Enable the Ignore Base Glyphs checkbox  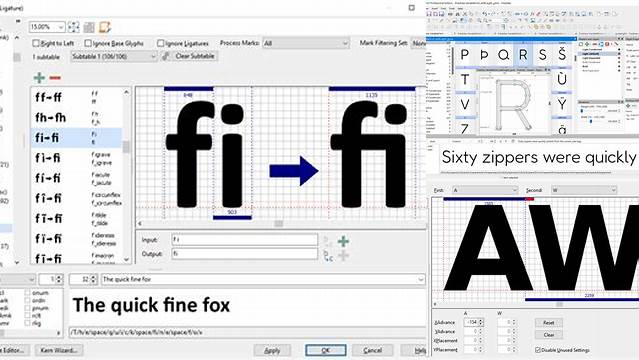[88, 43]
